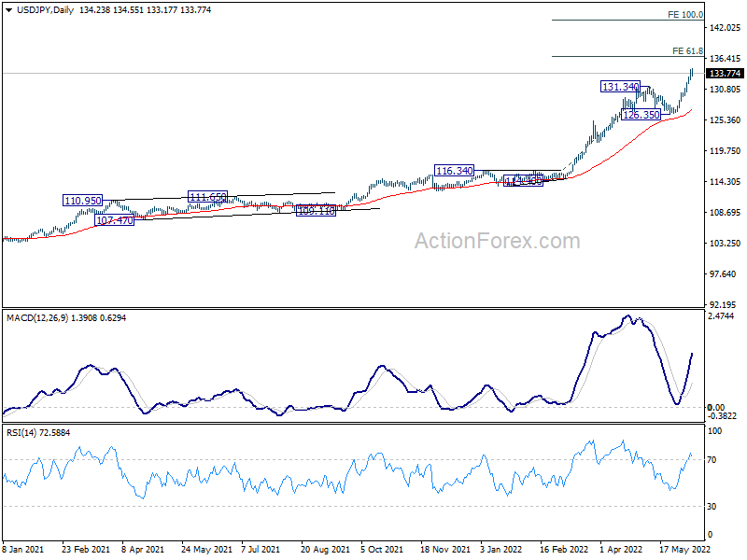Select the 18 Nov 2021 date marker
Viewport: 747px width, 560px height.
(x=444, y=551)
